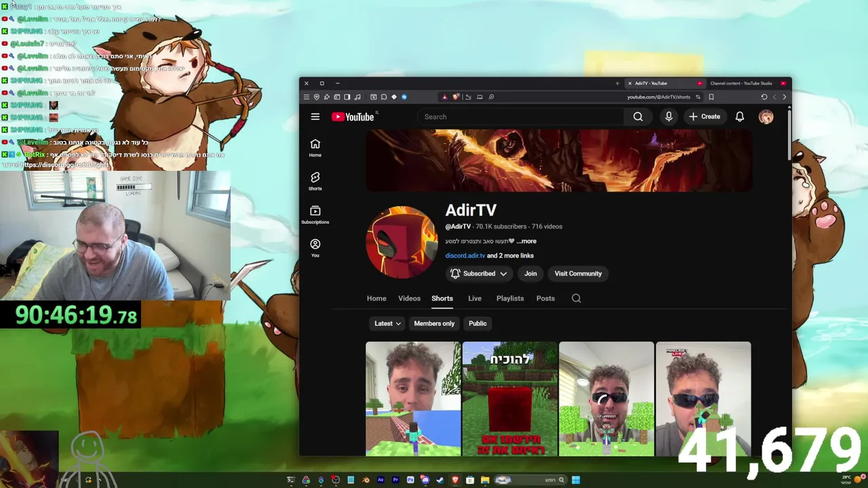Expand the Subscribed notification dropdown

point(479,274)
